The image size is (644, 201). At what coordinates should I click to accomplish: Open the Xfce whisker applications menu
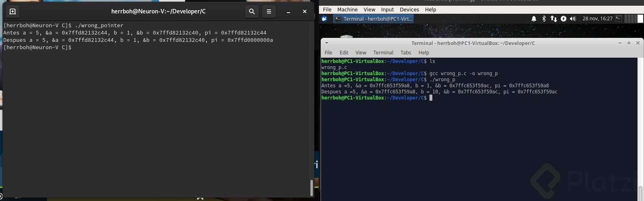(324, 19)
